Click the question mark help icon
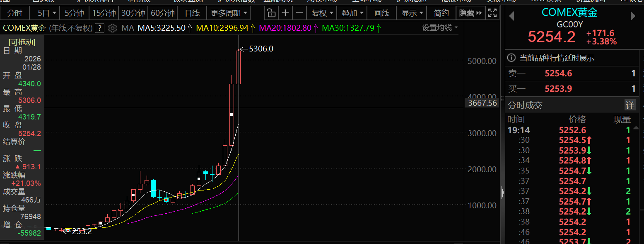Viewport: 644px width, 244px height. pyautogui.click(x=99, y=29)
